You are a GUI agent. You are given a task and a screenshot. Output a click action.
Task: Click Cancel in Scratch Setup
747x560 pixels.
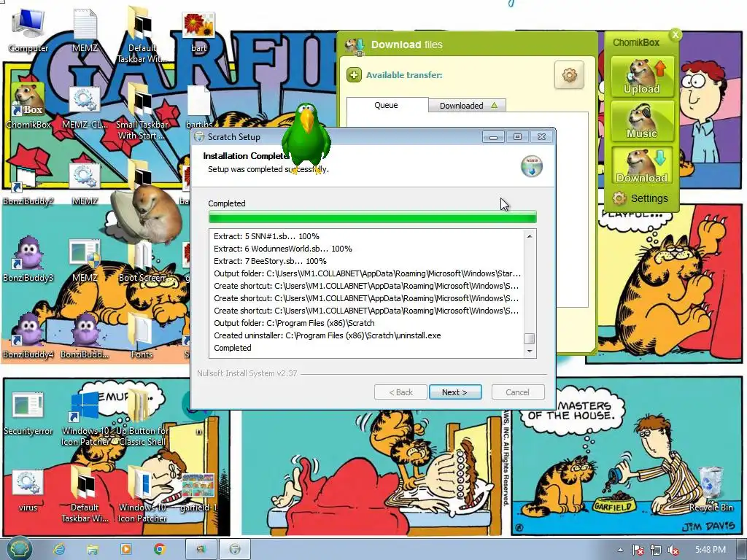click(518, 392)
